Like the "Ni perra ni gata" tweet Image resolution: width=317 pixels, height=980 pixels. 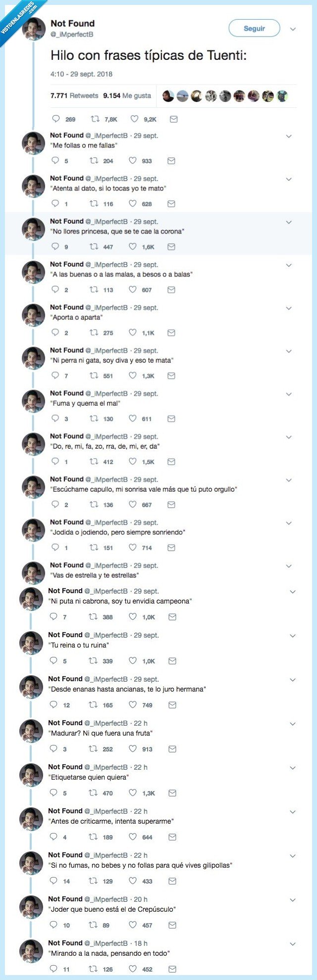[x=133, y=375]
